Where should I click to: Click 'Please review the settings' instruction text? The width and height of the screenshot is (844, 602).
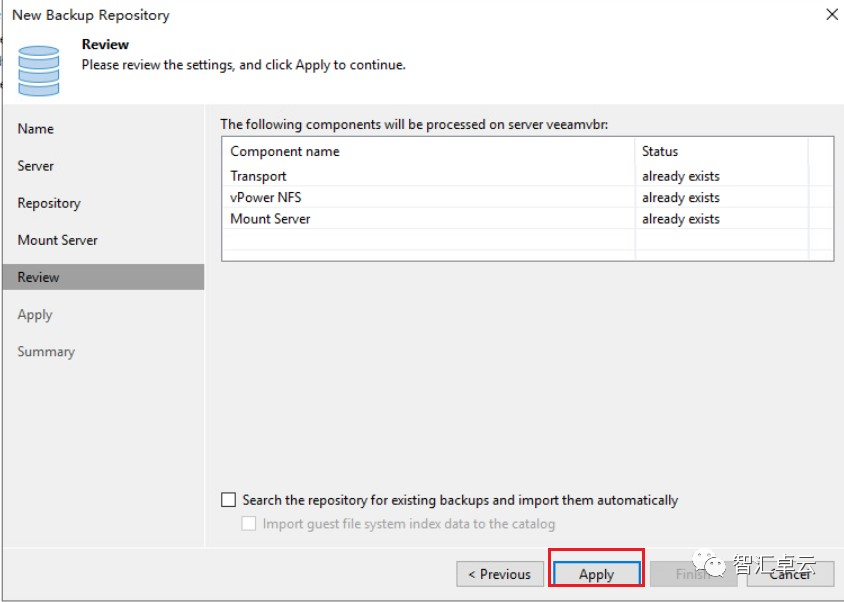(243, 65)
